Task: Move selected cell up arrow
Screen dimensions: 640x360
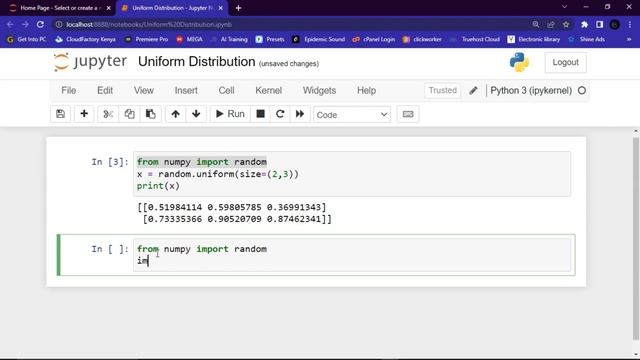Action: click(x=176, y=114)
